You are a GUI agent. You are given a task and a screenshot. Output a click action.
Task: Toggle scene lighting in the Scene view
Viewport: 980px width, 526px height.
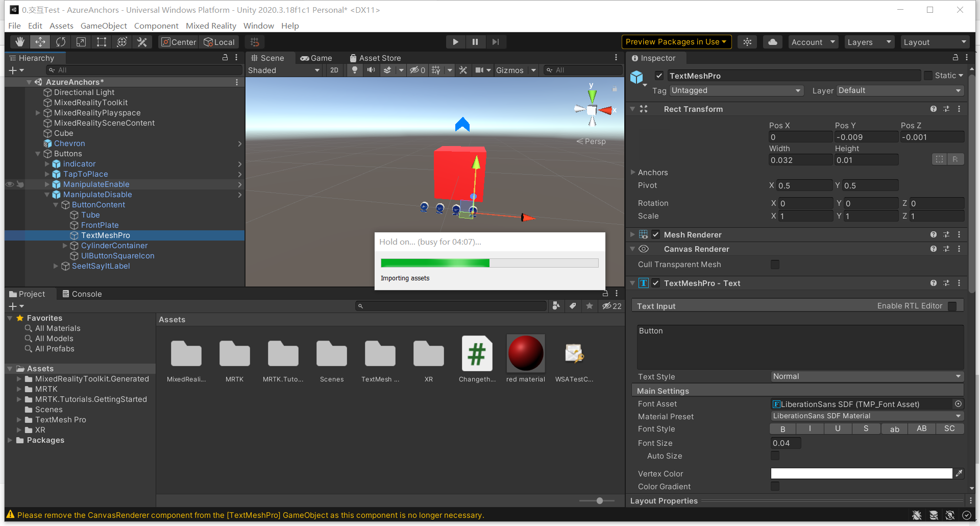354,70
